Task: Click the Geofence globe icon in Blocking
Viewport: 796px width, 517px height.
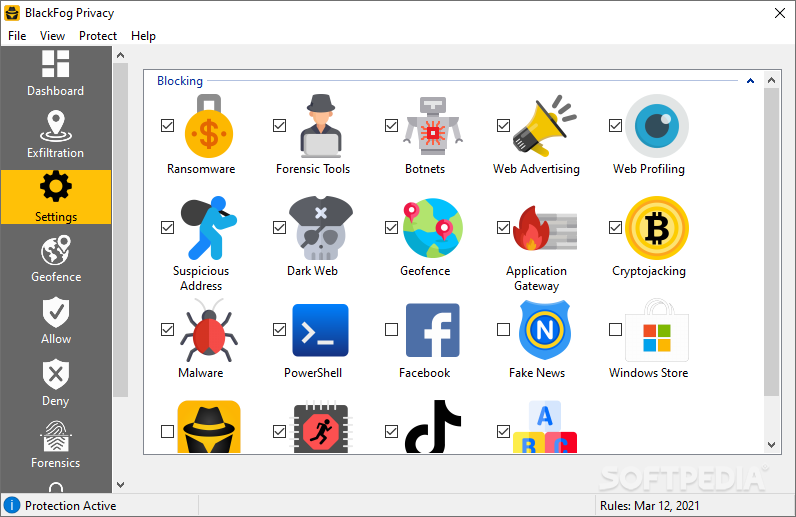Action: [x=433, y=228]
